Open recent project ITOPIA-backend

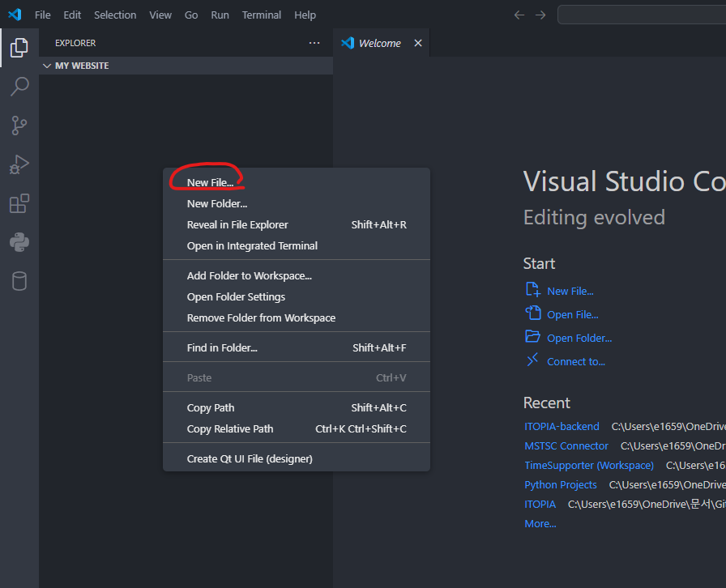click(562, 426)
